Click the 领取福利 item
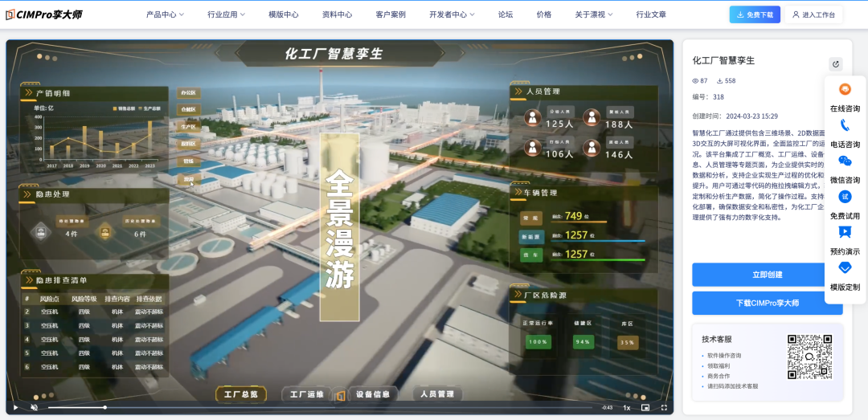868x420 pixels. click(x=719, y=365)
